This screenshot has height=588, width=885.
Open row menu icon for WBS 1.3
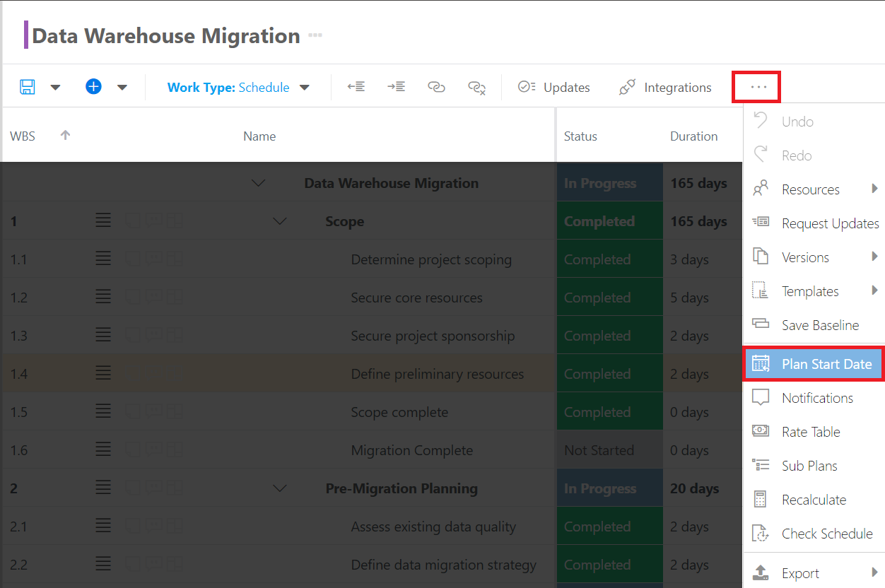tap(103, 336)
